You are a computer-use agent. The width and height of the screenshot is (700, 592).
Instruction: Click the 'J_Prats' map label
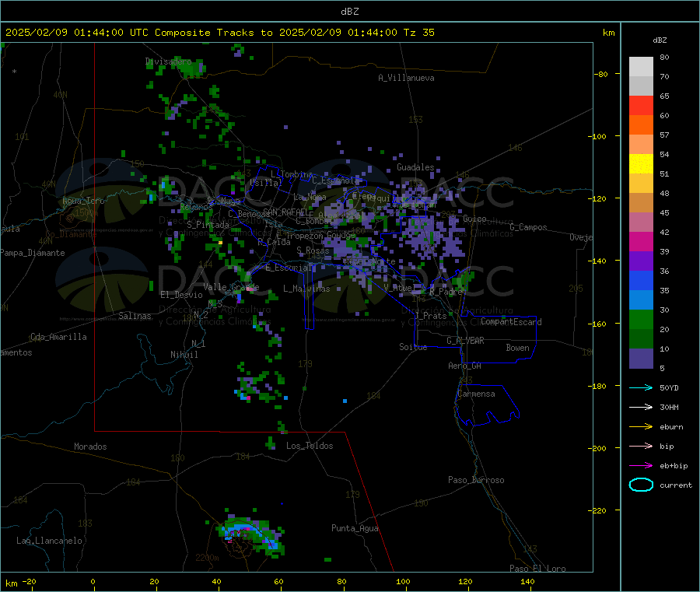point(430,316)
